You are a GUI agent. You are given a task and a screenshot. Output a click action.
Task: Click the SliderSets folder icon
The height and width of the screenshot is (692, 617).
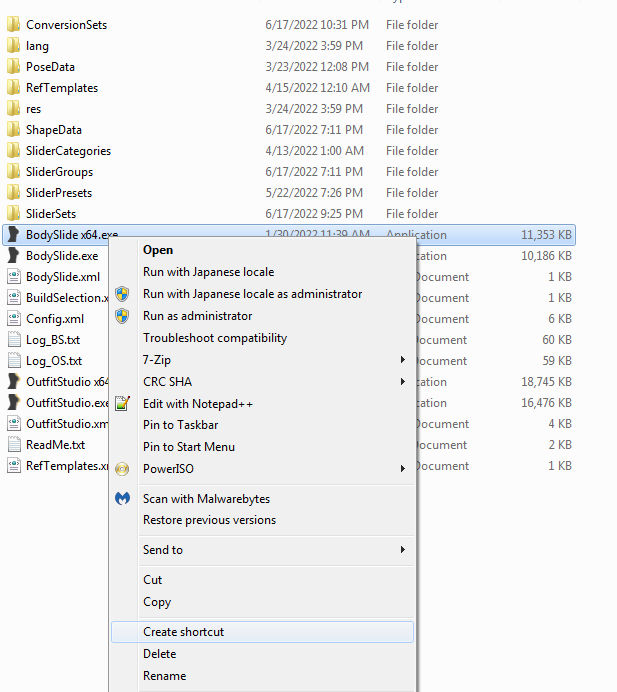click(14, 213)
